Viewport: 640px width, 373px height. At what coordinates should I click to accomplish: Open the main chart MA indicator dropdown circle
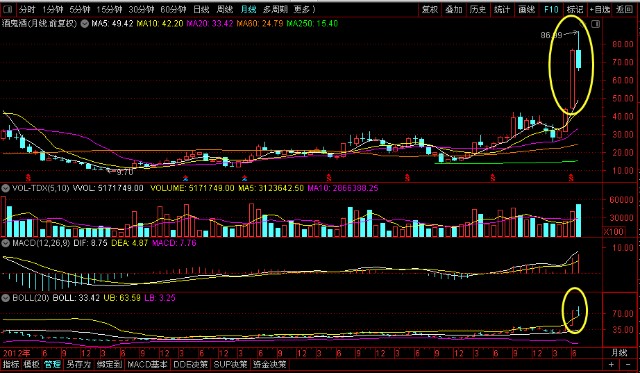[84, 24]
